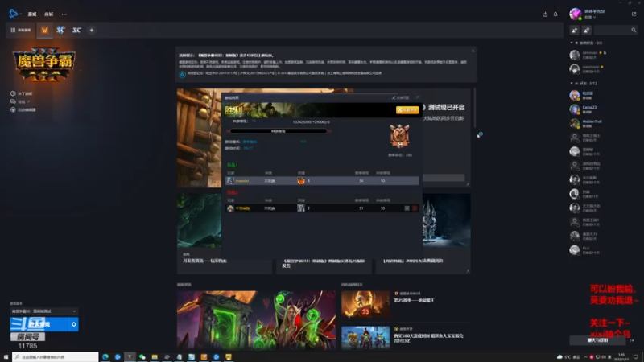Expand the game version dropdown
644x362 pixels.
point(44,311)
